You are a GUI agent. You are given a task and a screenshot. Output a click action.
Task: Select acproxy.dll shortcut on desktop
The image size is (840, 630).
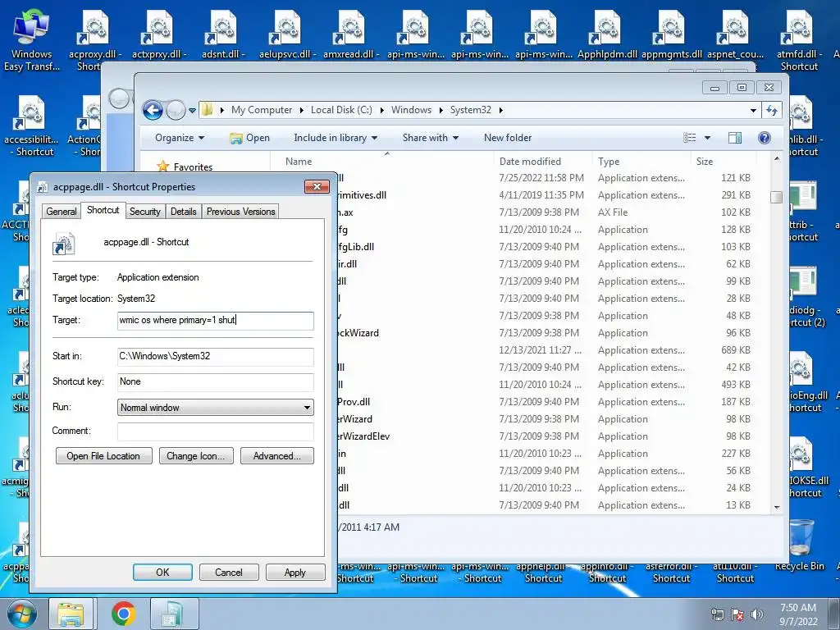pos(95,40)
